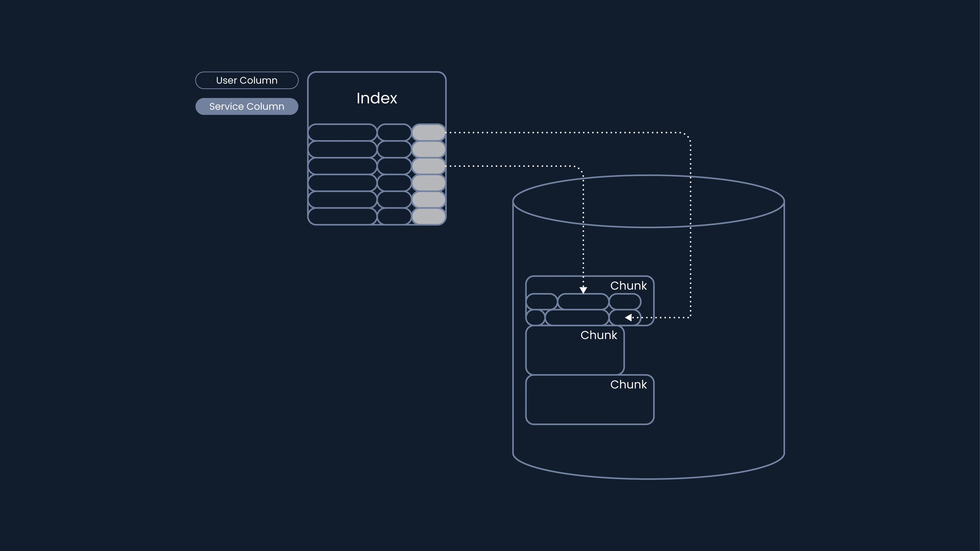Select the Chunk label in the narrower empty chunk

click(x=599, y=335)
